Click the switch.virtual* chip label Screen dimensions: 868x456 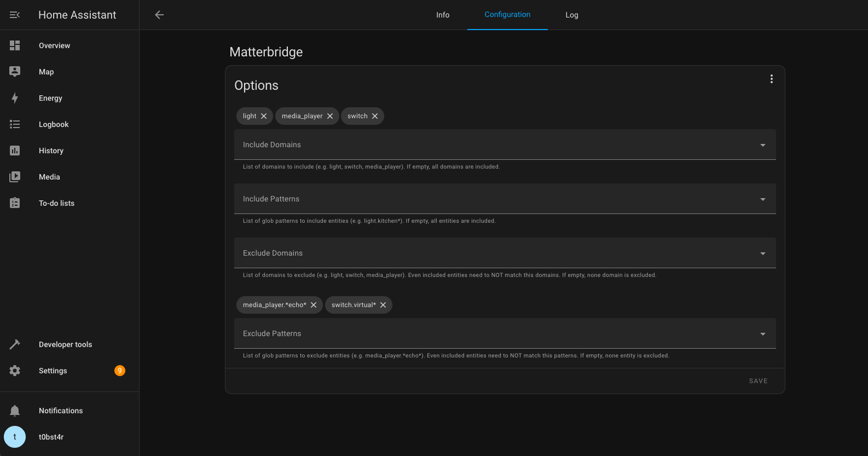pos(354,305)
